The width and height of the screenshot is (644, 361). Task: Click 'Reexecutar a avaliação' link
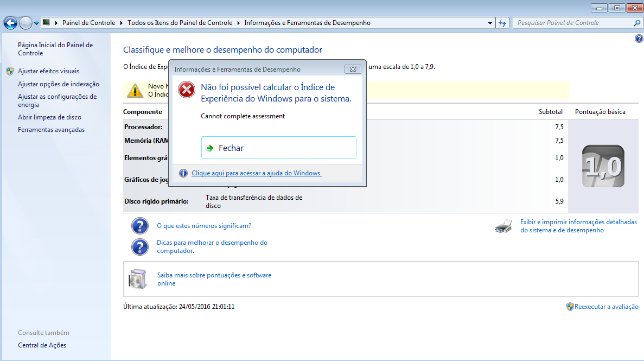pos(606,307)
